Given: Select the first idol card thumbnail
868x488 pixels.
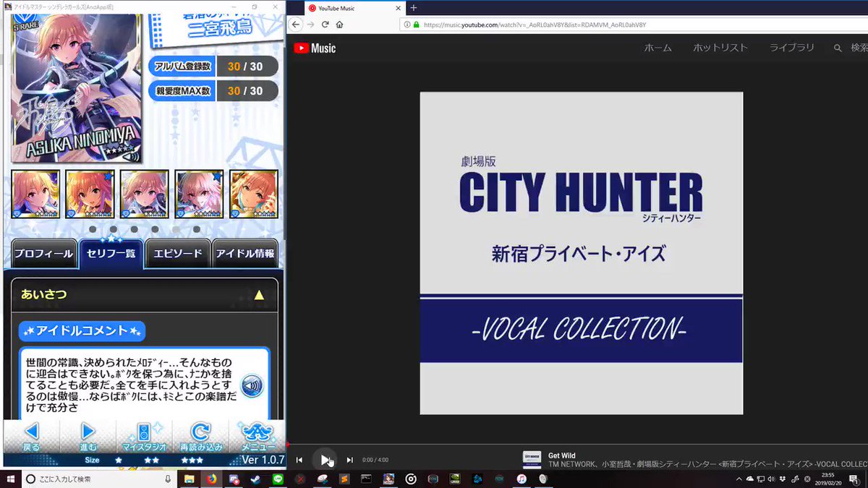Looking at the screenshot, I should tap(35, 194).
